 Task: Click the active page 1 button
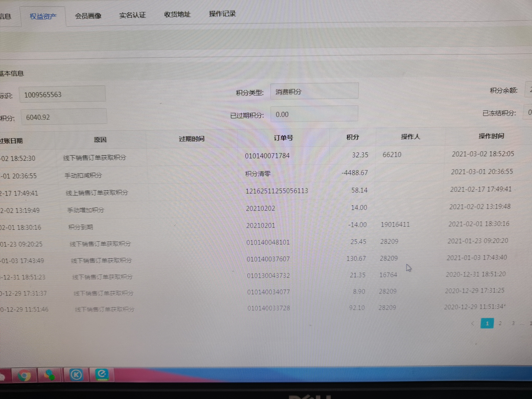[487, 323]
